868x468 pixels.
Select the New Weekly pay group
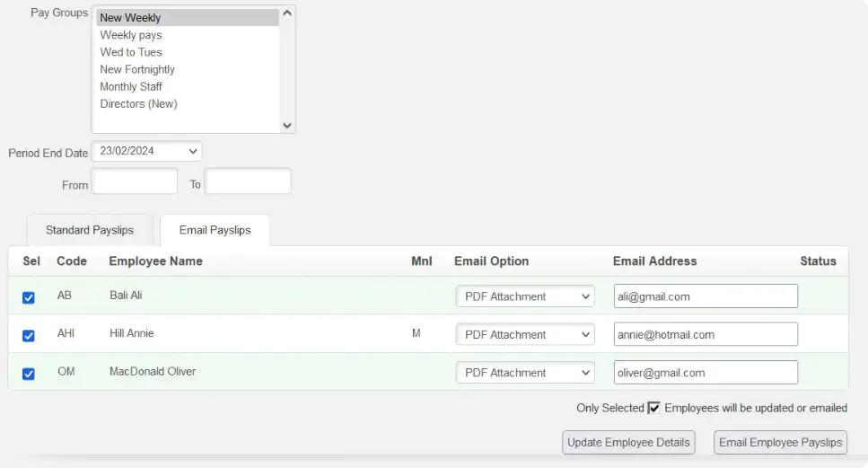(x=188, y=18)
